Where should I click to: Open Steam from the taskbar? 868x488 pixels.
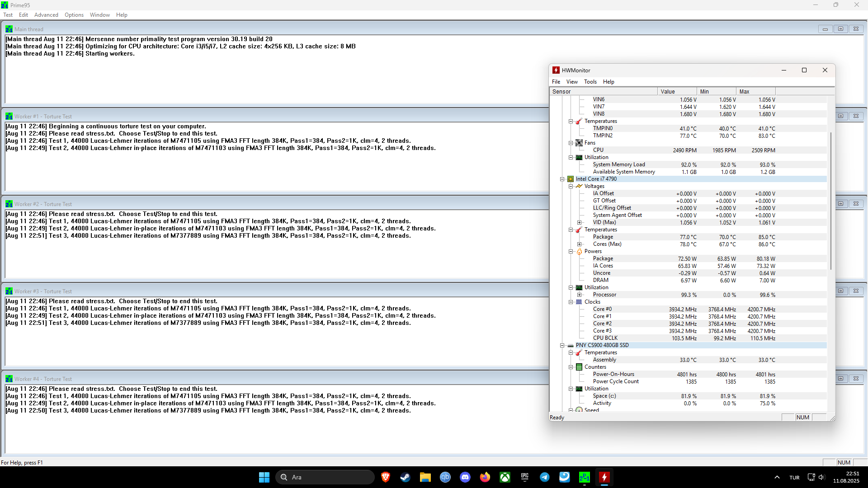click(406, 477)
